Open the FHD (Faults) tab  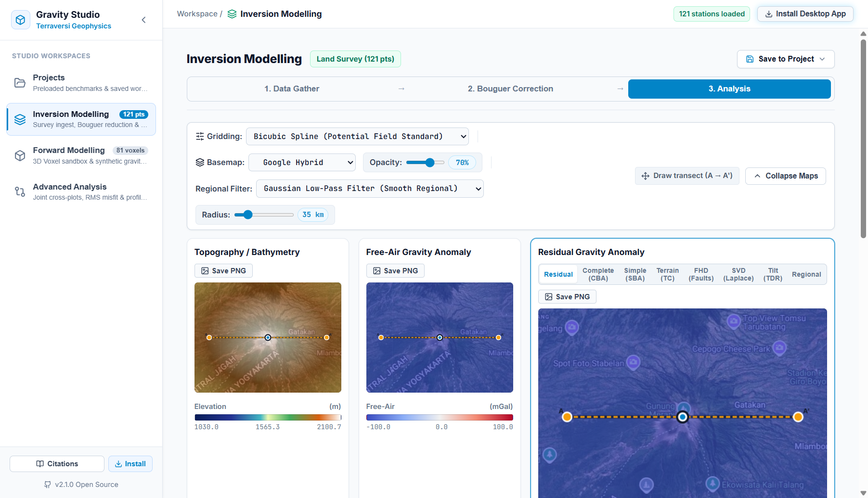click(701, 274)
